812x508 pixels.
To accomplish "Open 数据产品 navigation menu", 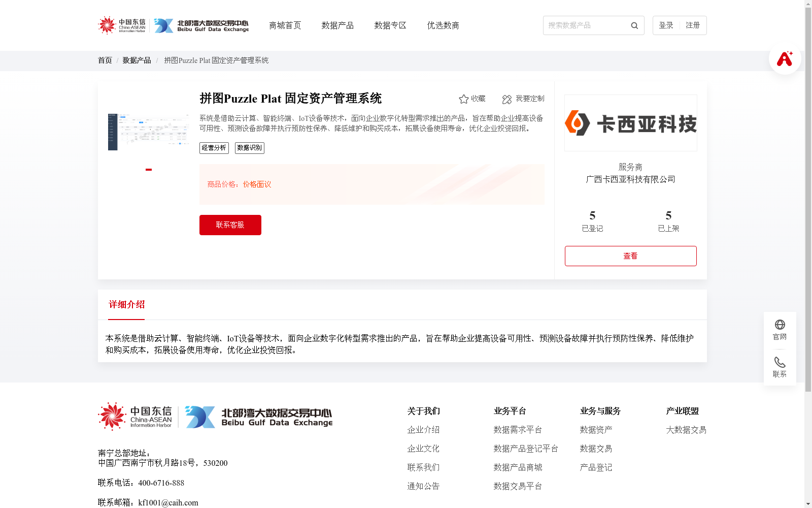I will (x=337, y=25).
